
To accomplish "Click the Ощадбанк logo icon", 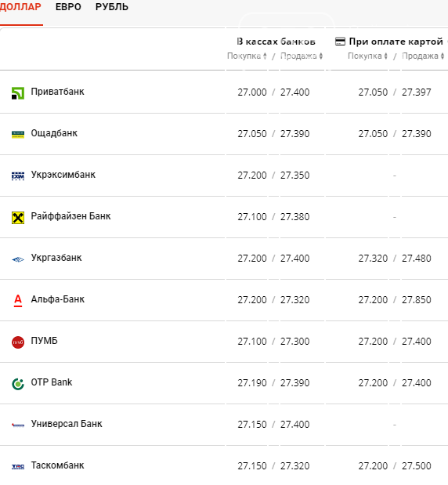I will coord(18,135).
